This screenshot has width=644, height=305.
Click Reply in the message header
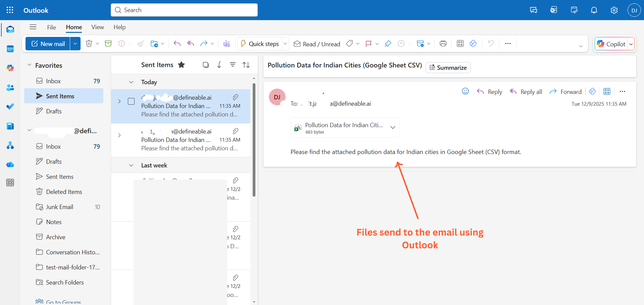click(x=490, y=92)
